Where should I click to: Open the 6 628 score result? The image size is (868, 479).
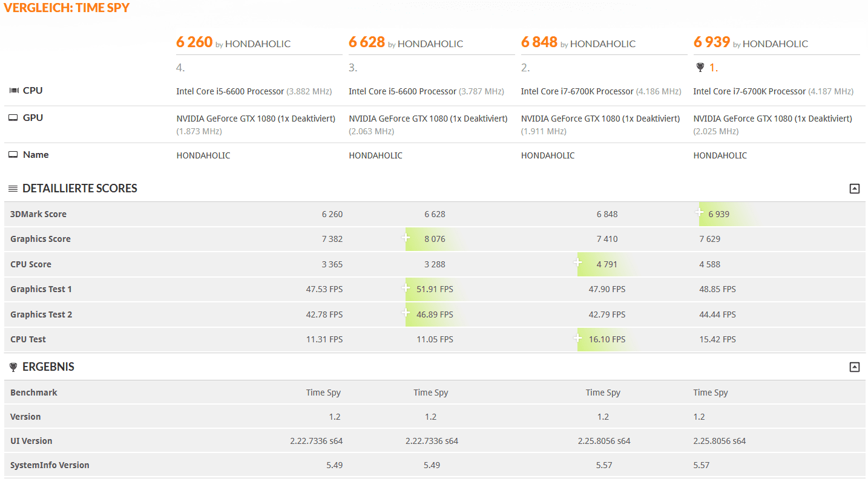click(367, 42)
